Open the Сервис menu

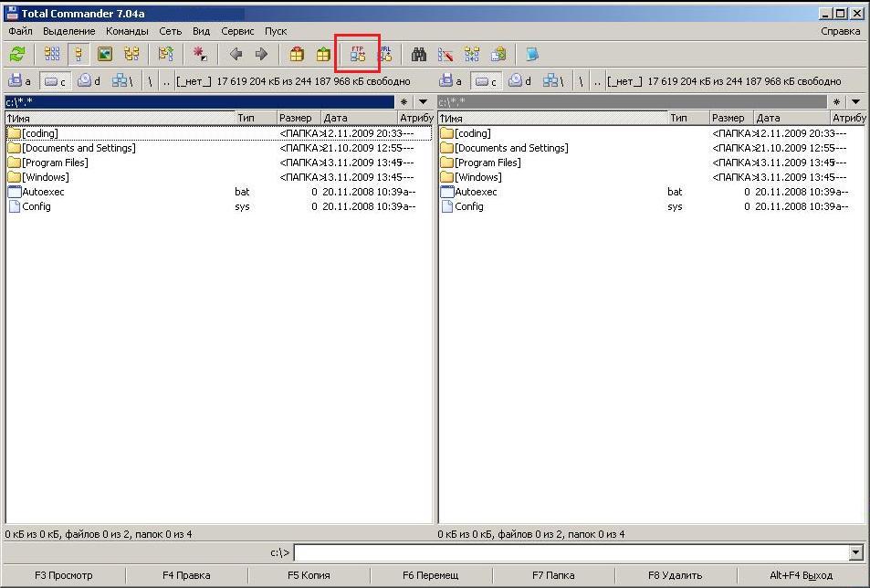click(x=237, y=31)
